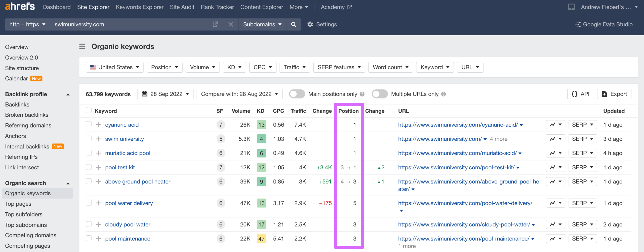Clear the domain with the X icon
Screen dimensions: 644x252
(231, 24)
